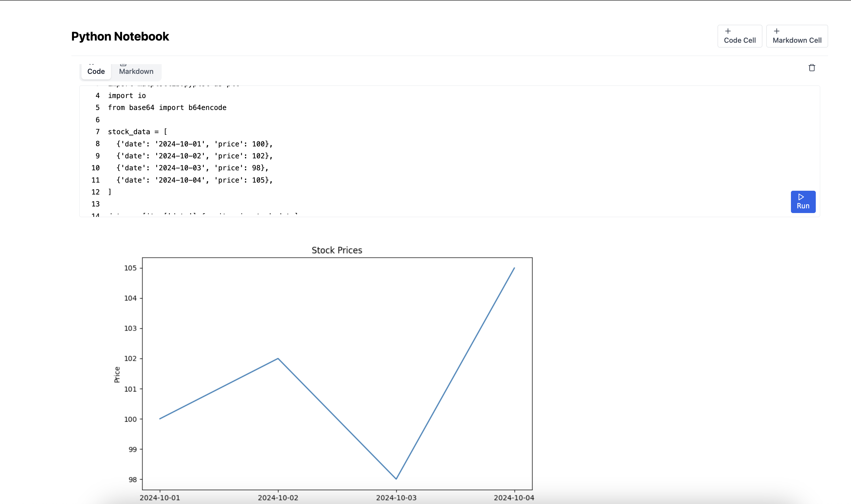Click the 2024-10-04 price 105 entry line

point(194,180)
